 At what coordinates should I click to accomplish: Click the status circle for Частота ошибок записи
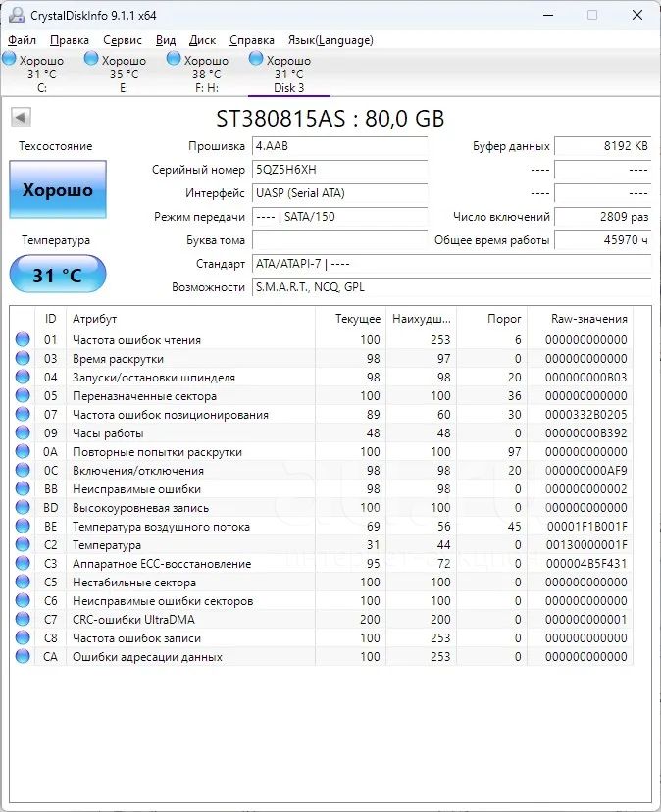(x=23, y=638)
